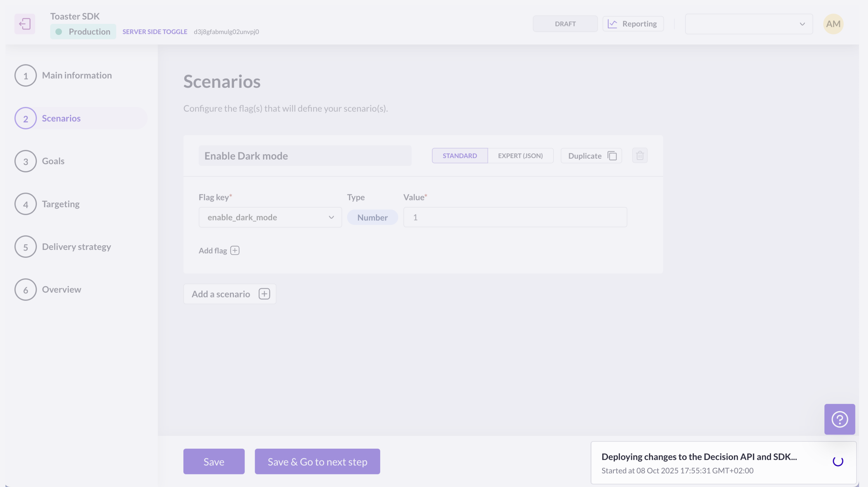Open the enable_dark_mode flag key dropdown
Viewport: 868px width, 487px height.
270,217
